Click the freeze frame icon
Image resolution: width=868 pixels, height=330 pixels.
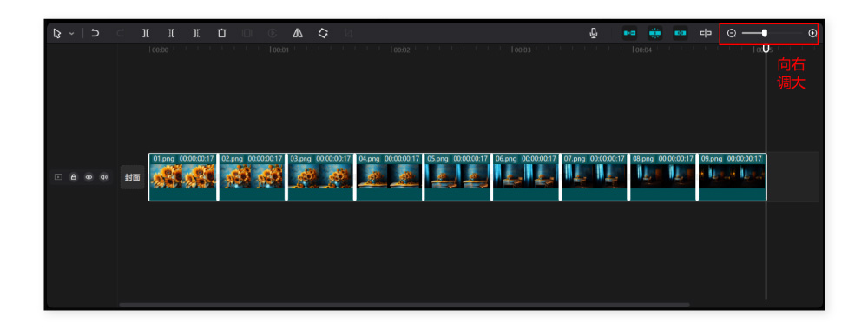[x=247, y=33]
